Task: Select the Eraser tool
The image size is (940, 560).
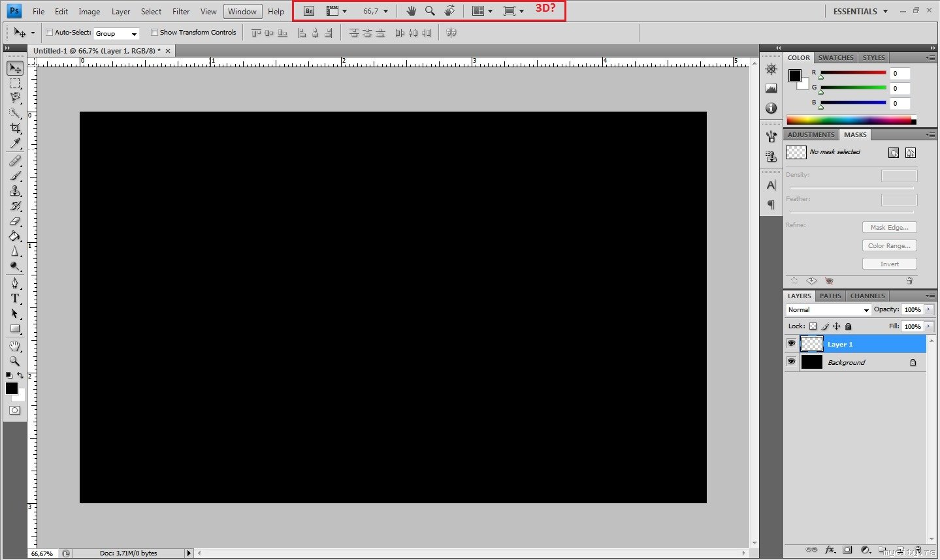Action: coord(15,221)
